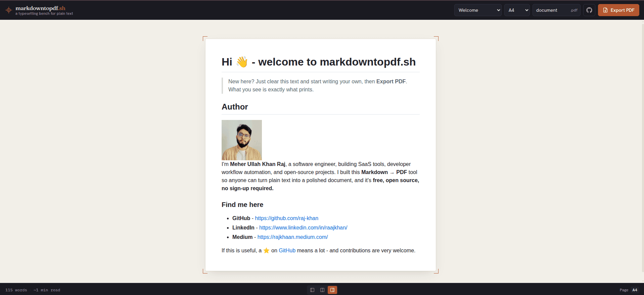Click the Export PDF button
Screen dimensions: 644x295
pyautogui.click(x=618, y=10)
